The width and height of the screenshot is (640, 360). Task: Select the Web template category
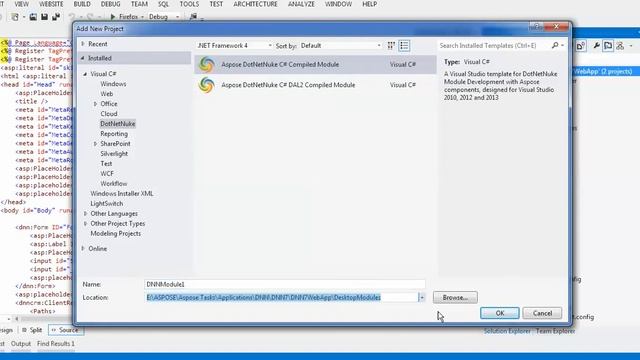click(107, 94)
